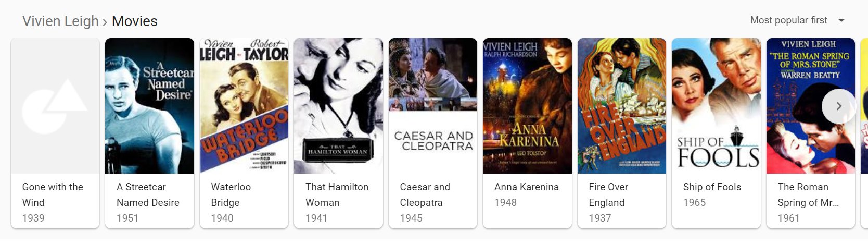Screen dimensions: 868x244
Task: Open the Gone with the Wind placeholder image
Action: (55, 106)
